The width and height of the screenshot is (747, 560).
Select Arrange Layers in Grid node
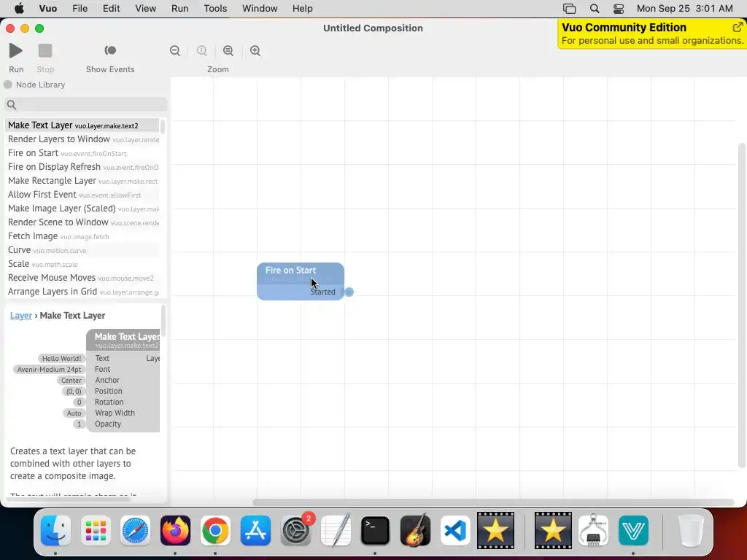83,291
